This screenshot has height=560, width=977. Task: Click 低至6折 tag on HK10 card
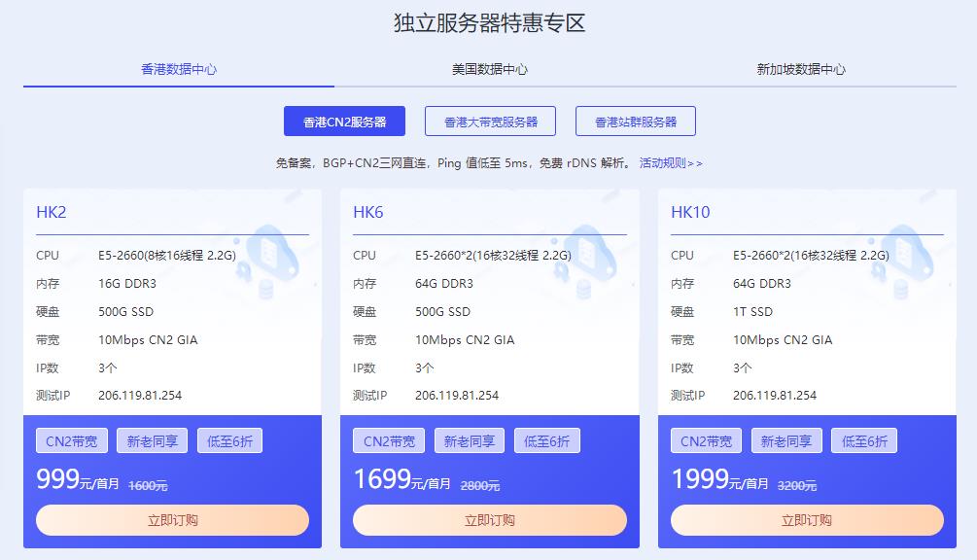(x=865, y=441)
